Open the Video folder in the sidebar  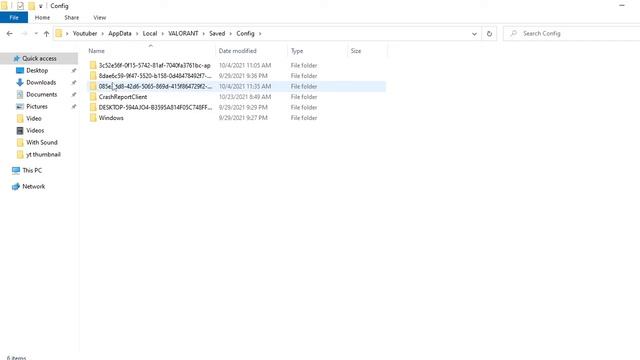[x=34, y=118]
